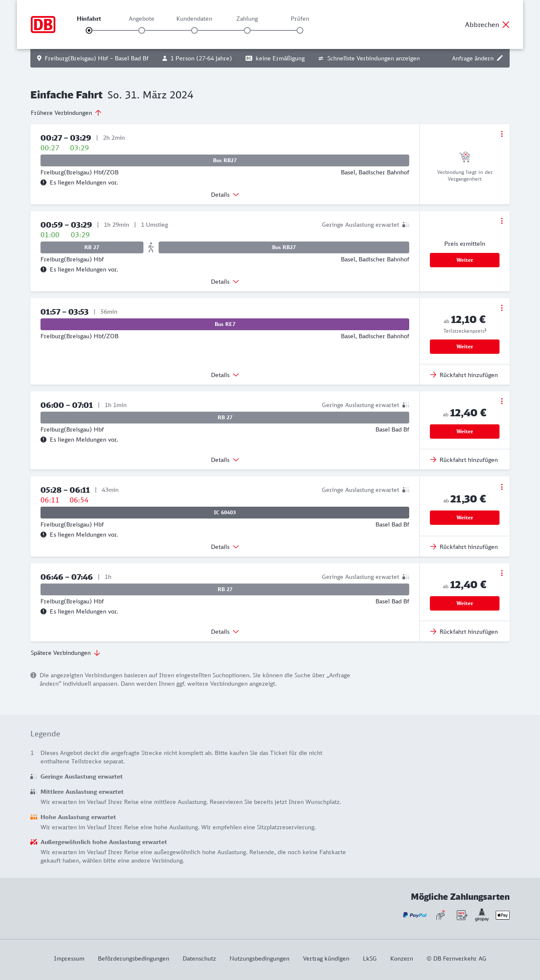The width and height of the screenshot is (540, 980).
Task: Open three-dot menu for 00:27 connection
Action: point(502,134)
